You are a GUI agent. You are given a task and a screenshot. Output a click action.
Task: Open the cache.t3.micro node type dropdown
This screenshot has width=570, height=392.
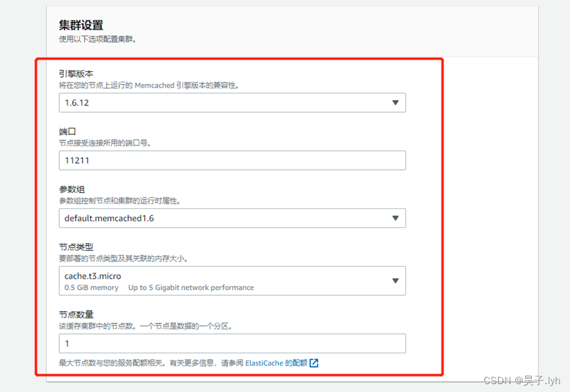[233, 281]
